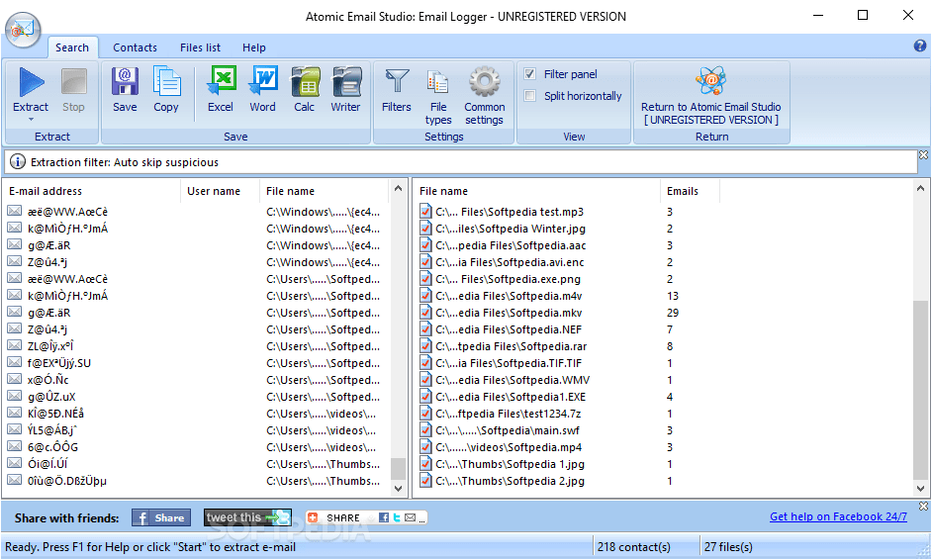Uncheck Softpedia test.mp3 file
Screen dimensions: 932x560
pos(425,212)
